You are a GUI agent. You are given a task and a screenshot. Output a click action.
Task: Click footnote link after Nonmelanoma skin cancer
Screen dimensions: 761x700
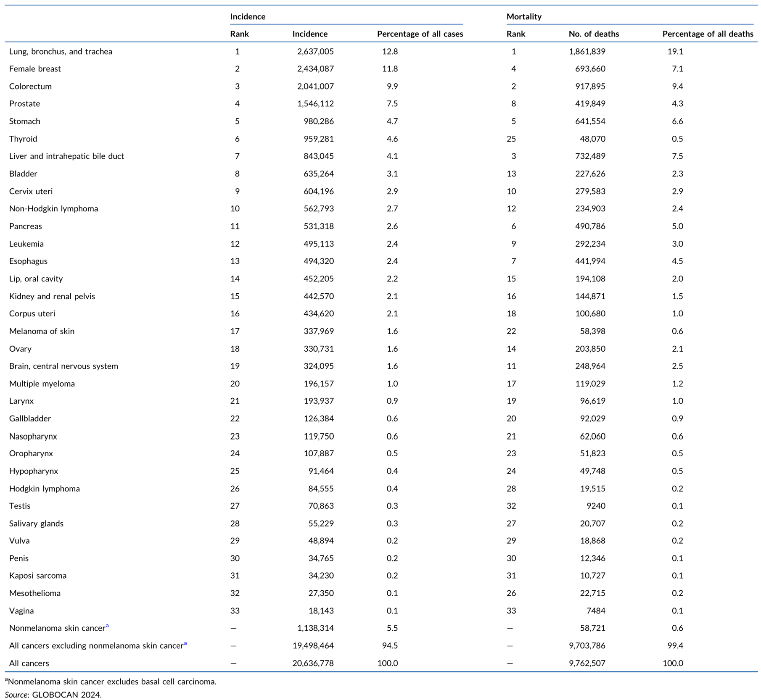(107, 625)
